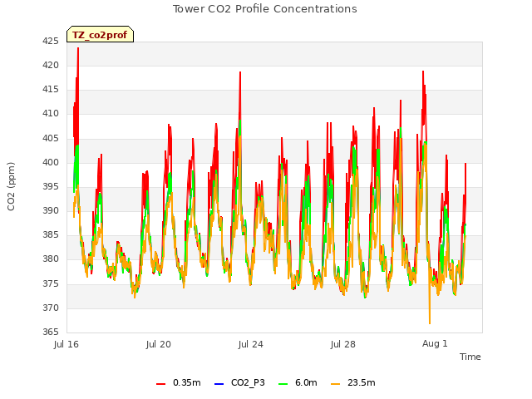Click the Jul 16 x-axis tick label
Screen dimensions: 532x399
66,344
